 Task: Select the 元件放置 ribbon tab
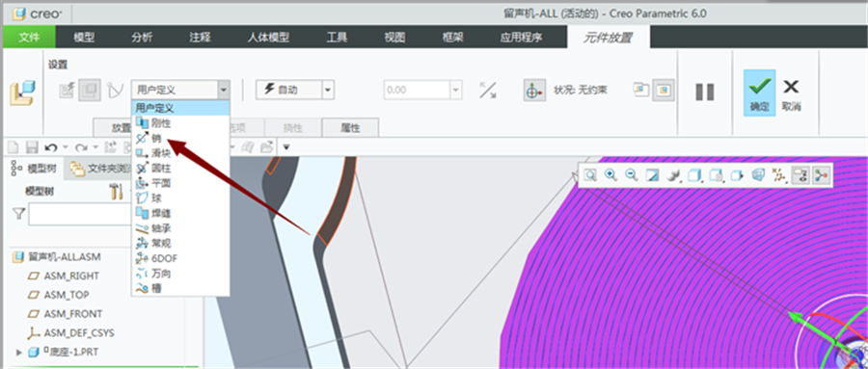coord(608,37)
